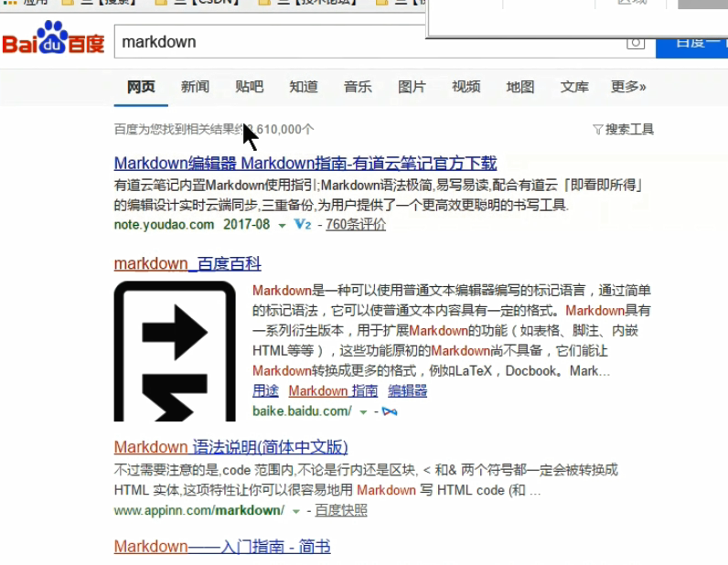Screen dimensions: 728x565
Task: Click the V2 credibility badge icon
Action: click(x=302, y=225)
